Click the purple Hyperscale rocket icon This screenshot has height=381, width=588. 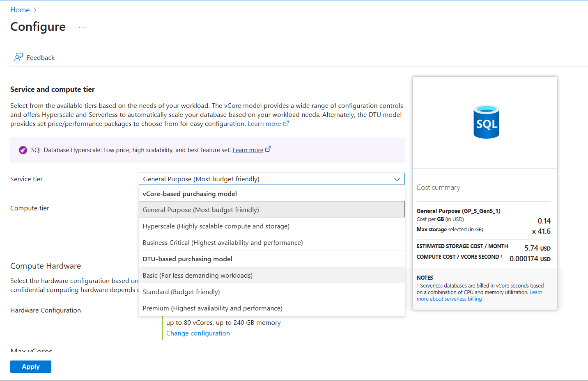click(x=23, y=150)
